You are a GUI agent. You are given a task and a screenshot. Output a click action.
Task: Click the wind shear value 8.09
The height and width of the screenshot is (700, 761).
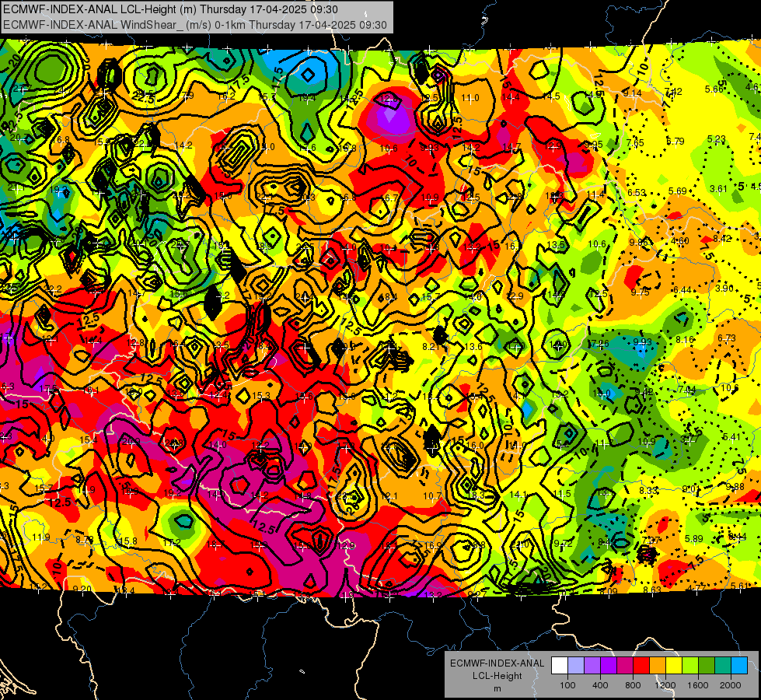[609, 591]
